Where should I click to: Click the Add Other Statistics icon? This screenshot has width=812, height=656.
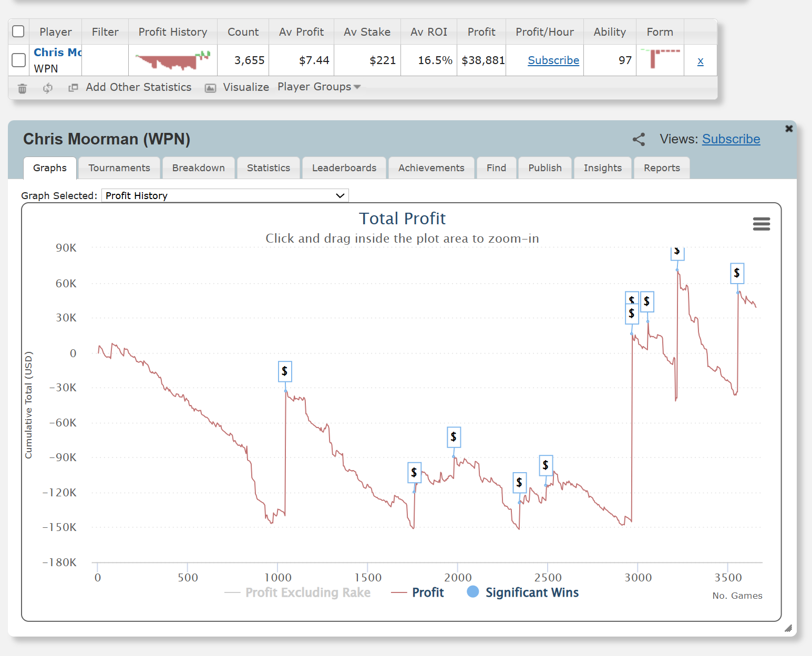[x=73, y=88]
